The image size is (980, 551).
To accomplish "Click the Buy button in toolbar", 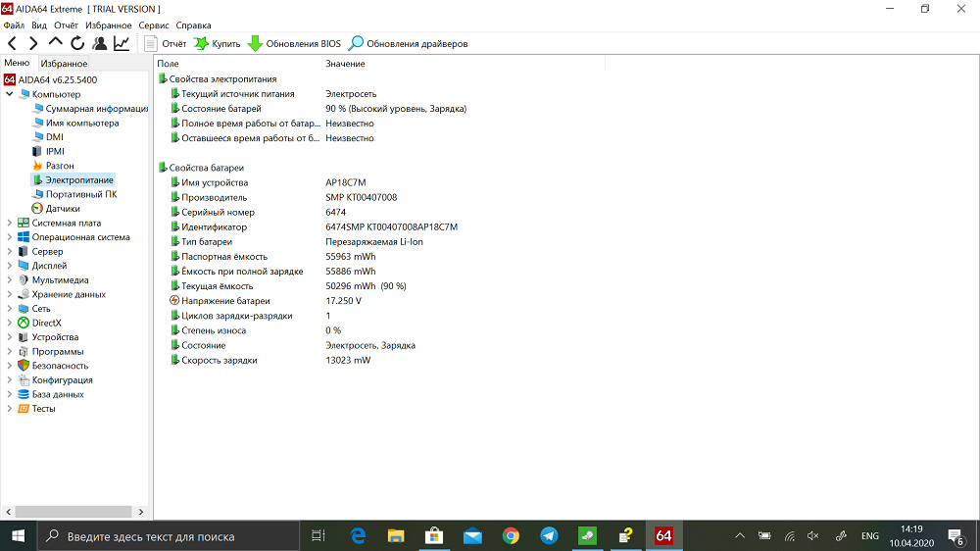I will pos(218,44).
